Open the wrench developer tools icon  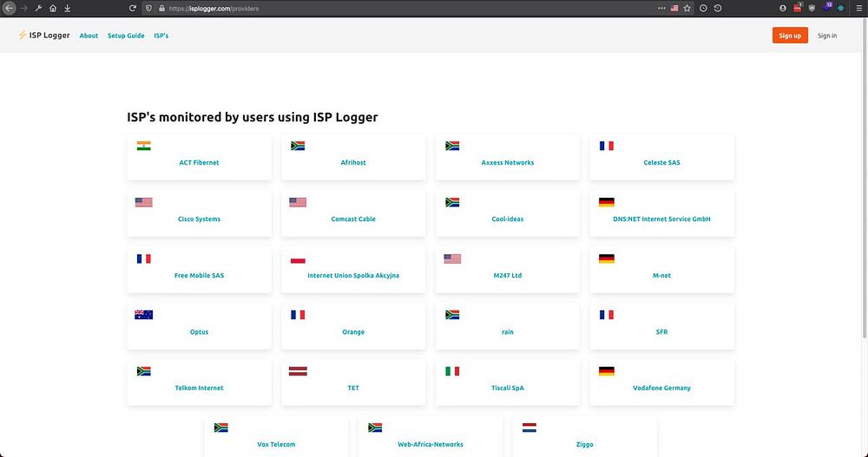[38, 9]
